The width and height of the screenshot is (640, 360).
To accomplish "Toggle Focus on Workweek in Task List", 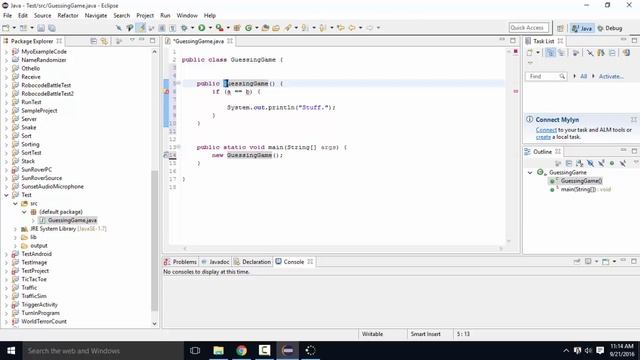I will pyautogui.click(x=576, y=53).
